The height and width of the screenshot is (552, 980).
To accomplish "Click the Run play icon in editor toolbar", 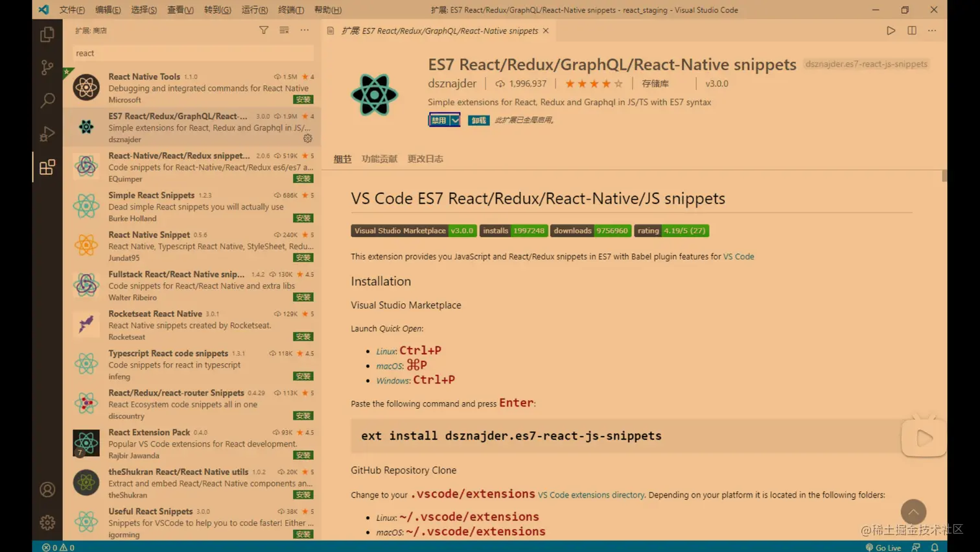I will click(x=891, y=30).
